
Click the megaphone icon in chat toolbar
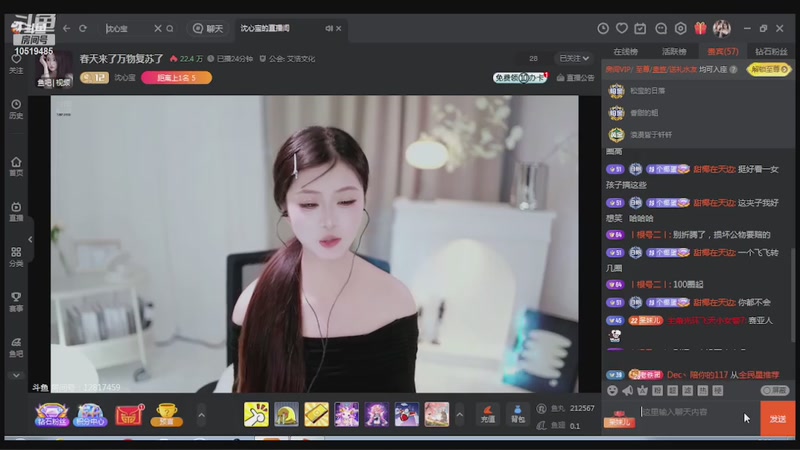(628, 390)
